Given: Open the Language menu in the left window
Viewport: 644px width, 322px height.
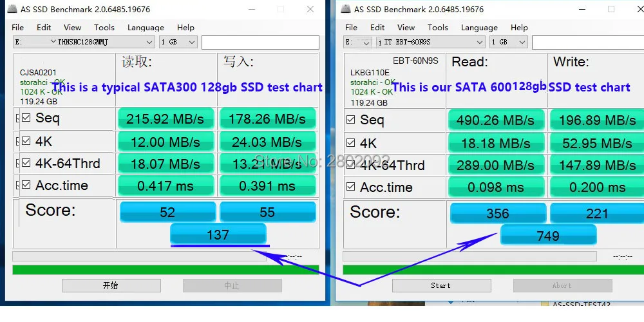Looking at the screenshot, I should [x=146, y=28].
